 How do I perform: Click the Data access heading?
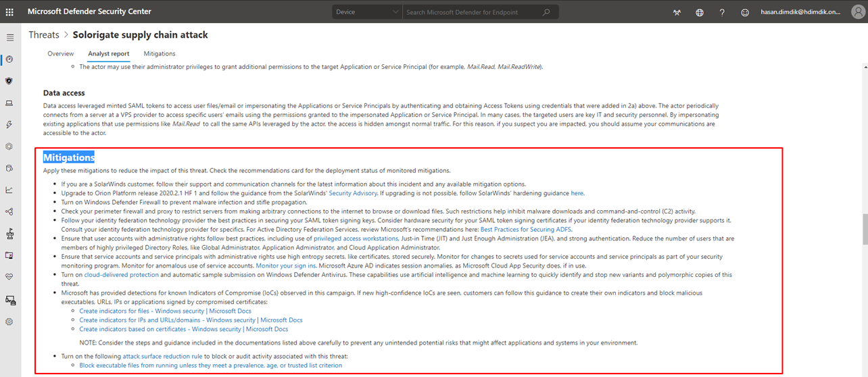[64, 93]
